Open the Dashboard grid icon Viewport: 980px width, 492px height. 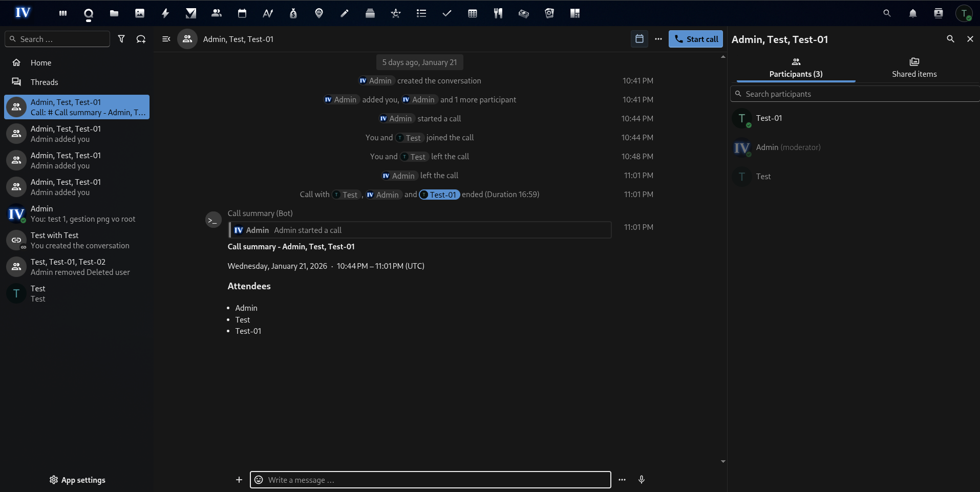[x=62, y=13]
